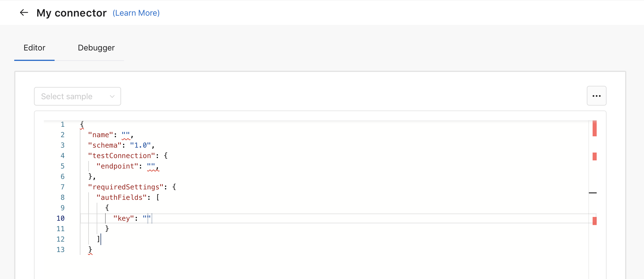Open the more options ellipsis menu
Image resolution: width=644 pixels, height=279 pixels.
(597, 96)
